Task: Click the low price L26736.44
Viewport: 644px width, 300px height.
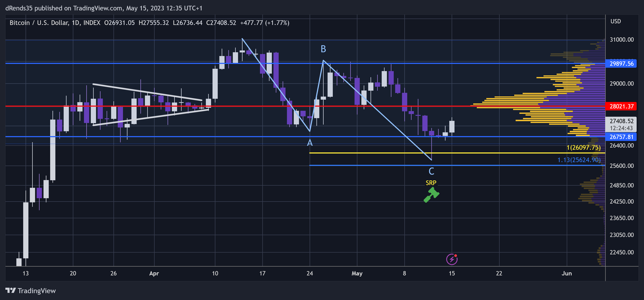Action: (x=188, y=23)
